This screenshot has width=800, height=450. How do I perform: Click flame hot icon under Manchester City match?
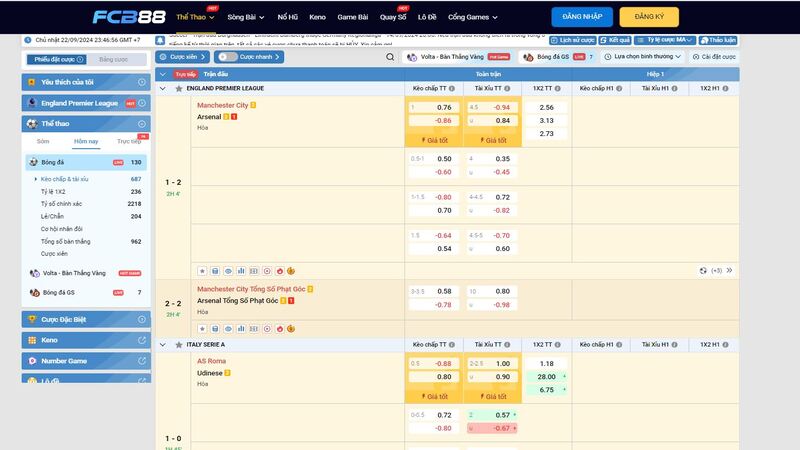pos(280,271)
